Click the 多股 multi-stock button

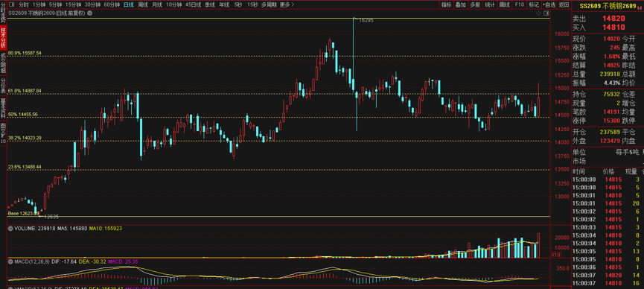(x=475, y=5)
